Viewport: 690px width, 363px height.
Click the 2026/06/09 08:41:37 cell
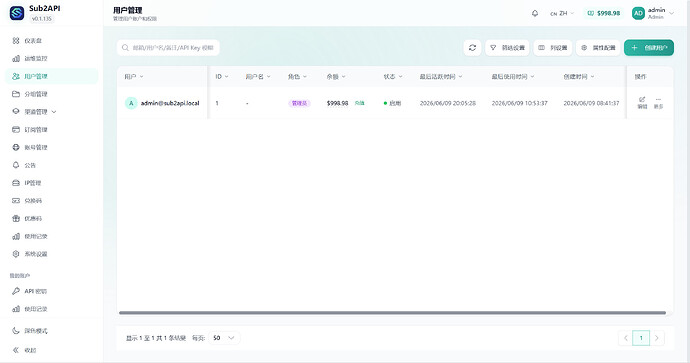click(x=591, y=103)
